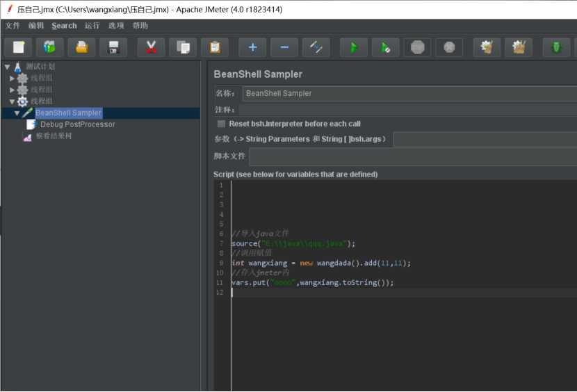577x392 pixels.
Task: Collapse the root test plan node arrow
Action: click(x=8, y=67)
